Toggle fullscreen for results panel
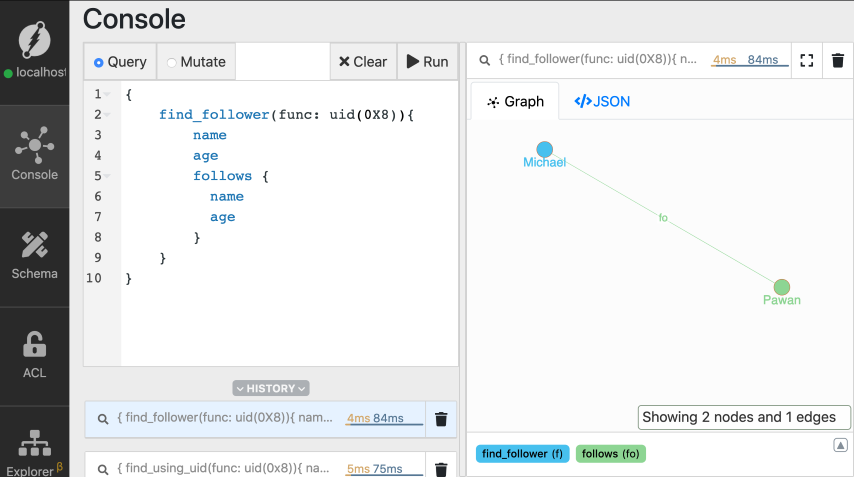The height and width of the screenshot is (477, 854). click(x=807, y=60)
